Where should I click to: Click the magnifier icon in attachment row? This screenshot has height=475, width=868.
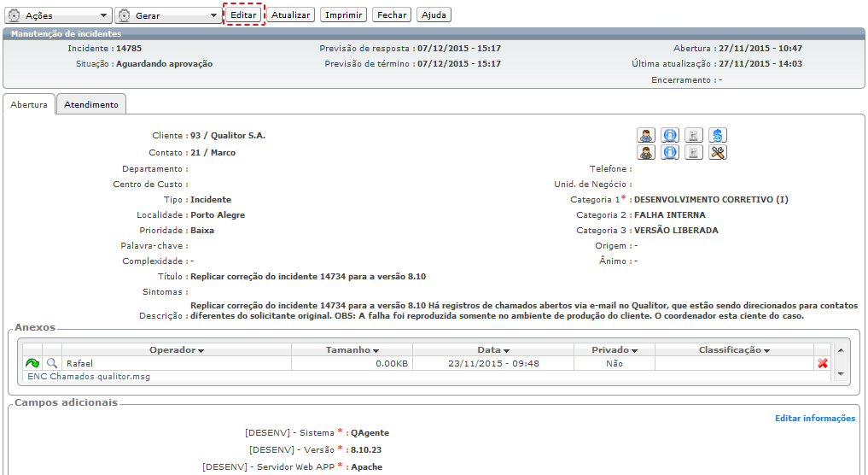(52, 363)
